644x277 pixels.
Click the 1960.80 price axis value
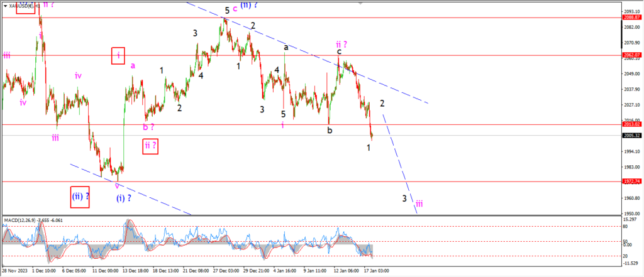(633, 198)
